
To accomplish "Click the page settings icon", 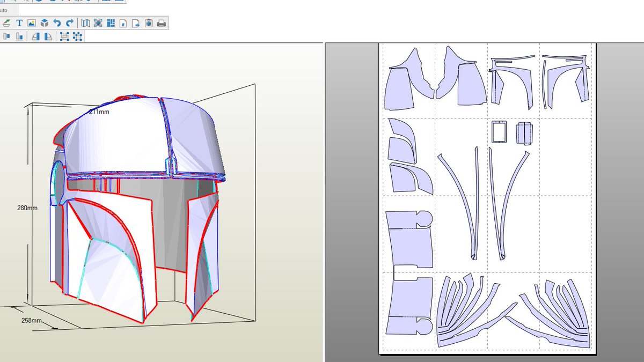I will [x=123, y=23].
